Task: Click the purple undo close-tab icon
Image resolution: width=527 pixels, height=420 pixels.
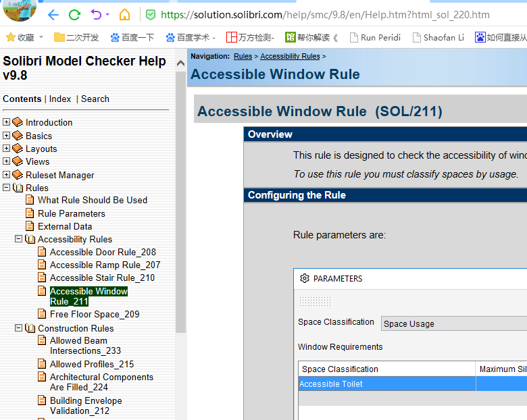Action: [96, 14]
